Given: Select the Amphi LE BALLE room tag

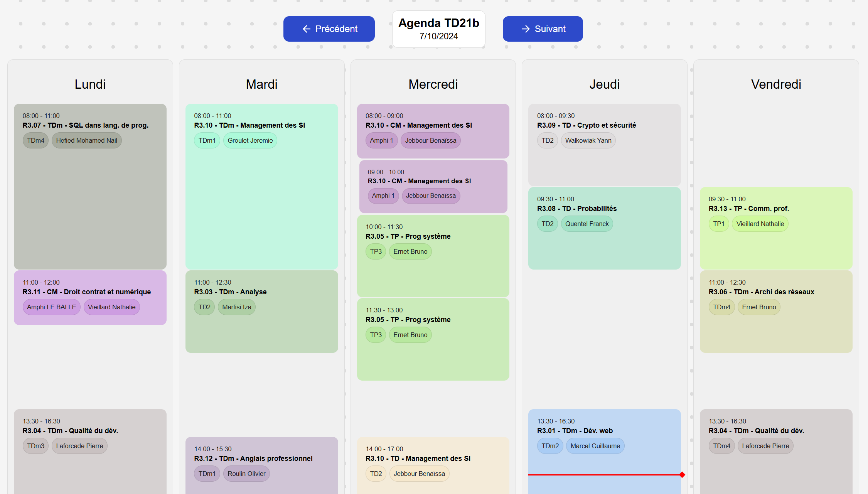Looking at the screenshot, I should (51, 307).
